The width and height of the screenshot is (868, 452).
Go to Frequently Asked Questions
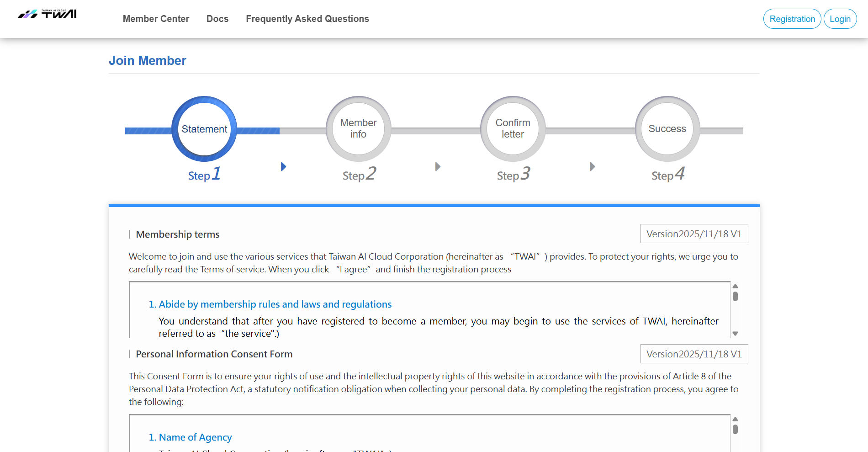coord(307,19)
